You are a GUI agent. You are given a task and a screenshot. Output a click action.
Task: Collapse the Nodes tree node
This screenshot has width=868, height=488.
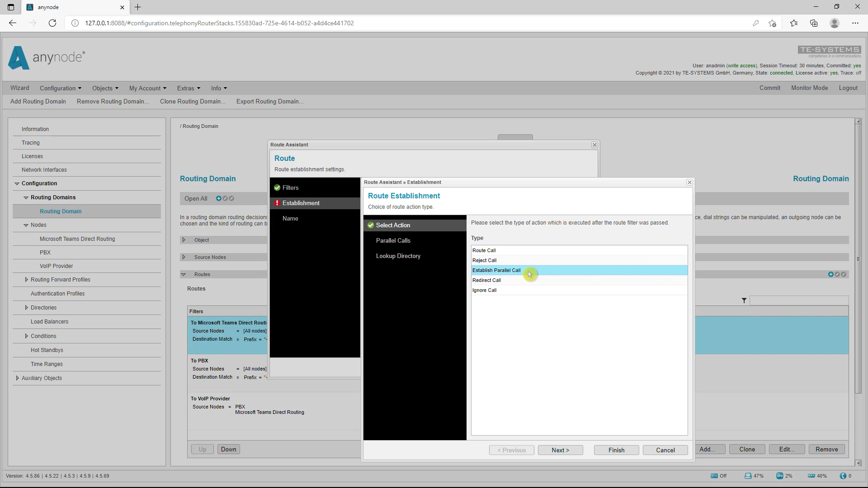pos(26,225)
